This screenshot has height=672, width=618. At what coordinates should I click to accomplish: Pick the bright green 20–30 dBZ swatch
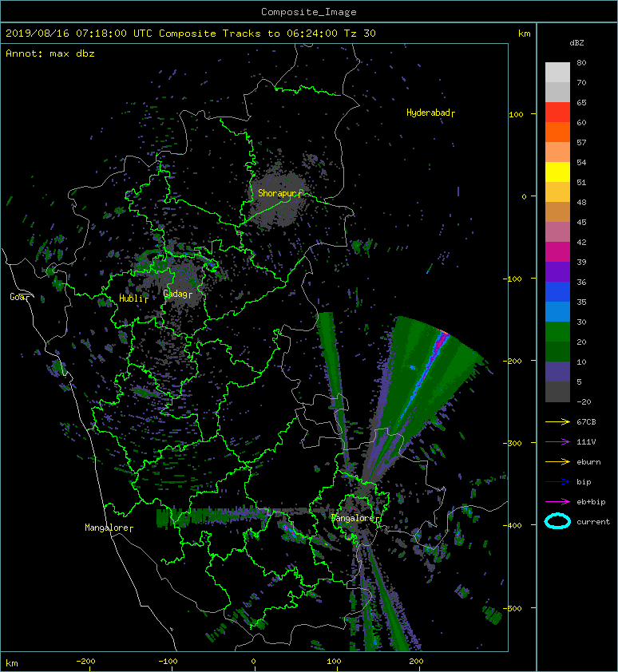pyautogui.click(x=557, y=331)
